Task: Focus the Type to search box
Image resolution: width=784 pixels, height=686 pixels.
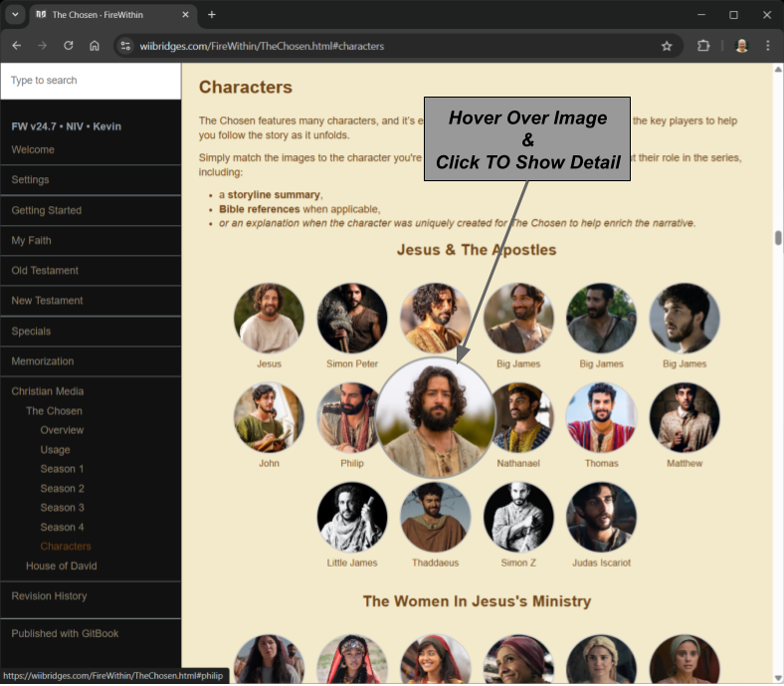Action: pyautogui.click(x=91, y=81)
